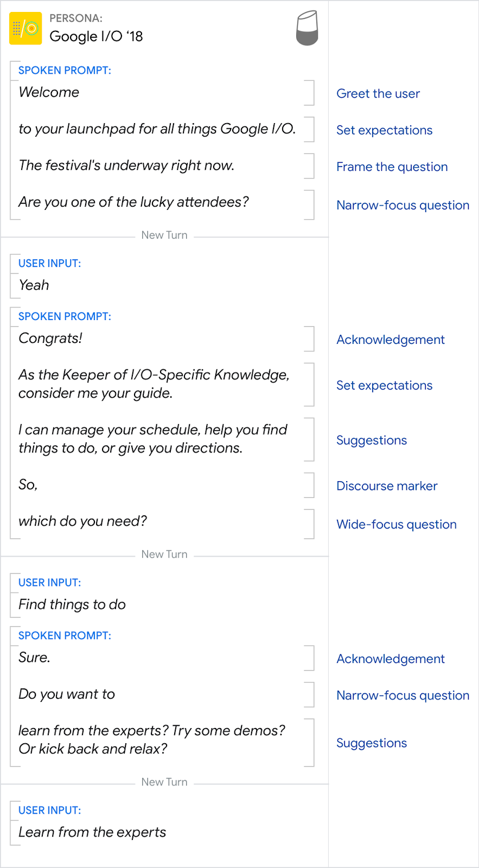Viewport: 479px width, 868px height.
Task: Click the "Wide-focus question" annotation
Action: click(396, 525)
